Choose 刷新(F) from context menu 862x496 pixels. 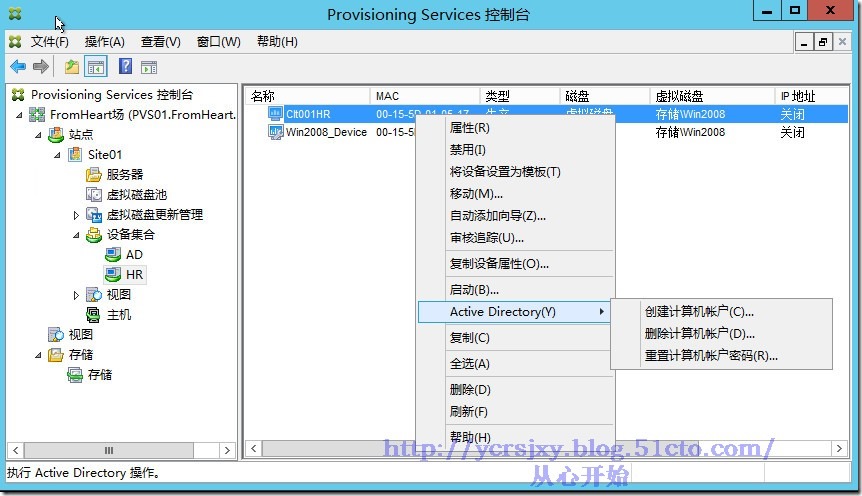point(515,411)
